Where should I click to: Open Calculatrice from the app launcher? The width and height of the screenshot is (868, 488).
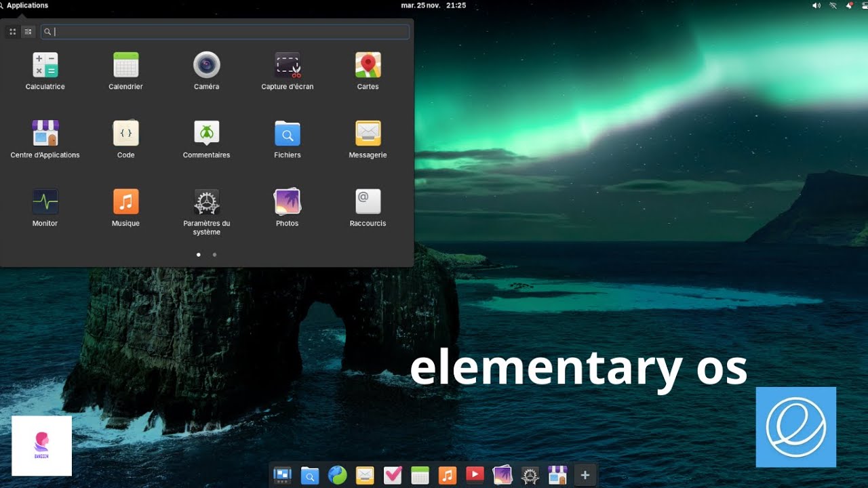[x=45, y=70]
